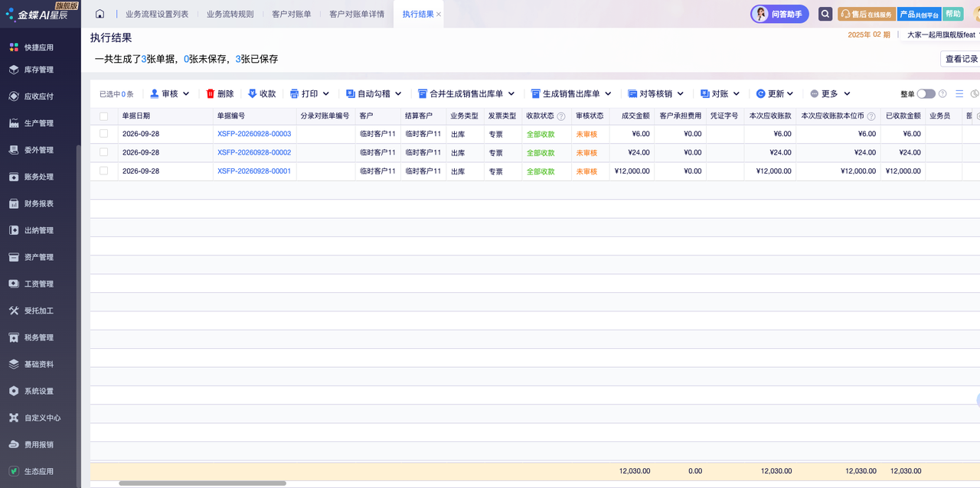Open document XSFP-20260928-00001

click(254, 171)
